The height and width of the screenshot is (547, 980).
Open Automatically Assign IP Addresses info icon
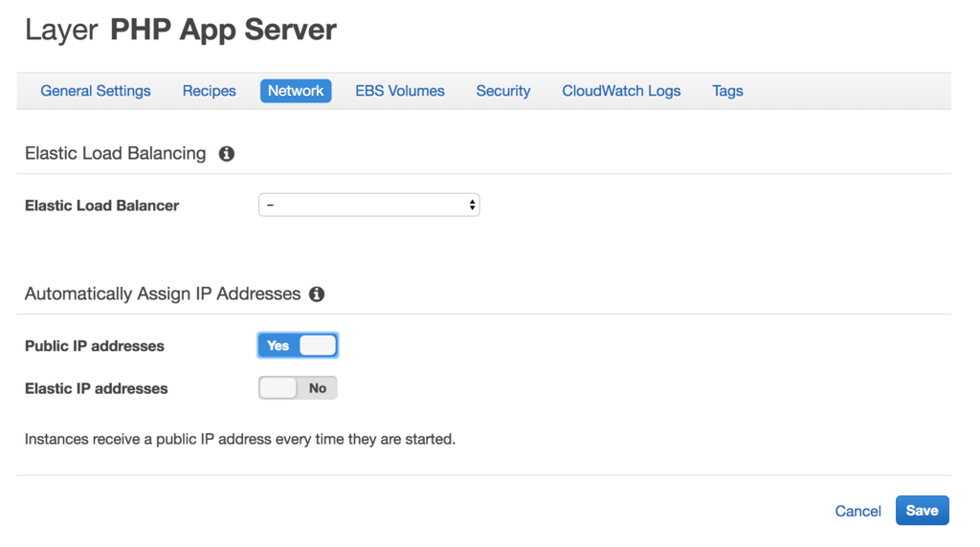tap(317, 295)
